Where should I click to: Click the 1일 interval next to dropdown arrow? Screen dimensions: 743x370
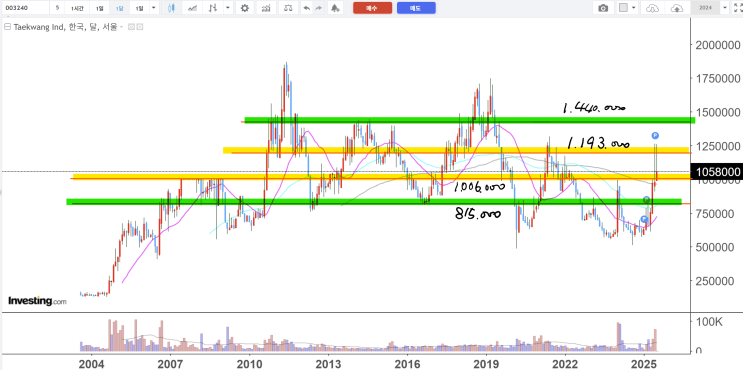(139, 8)
